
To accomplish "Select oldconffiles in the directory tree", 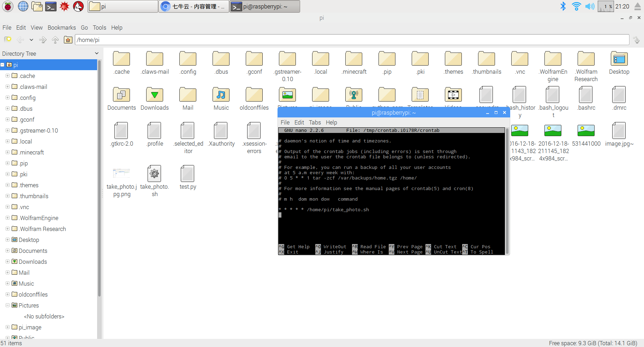I will (x=33, y=294).
